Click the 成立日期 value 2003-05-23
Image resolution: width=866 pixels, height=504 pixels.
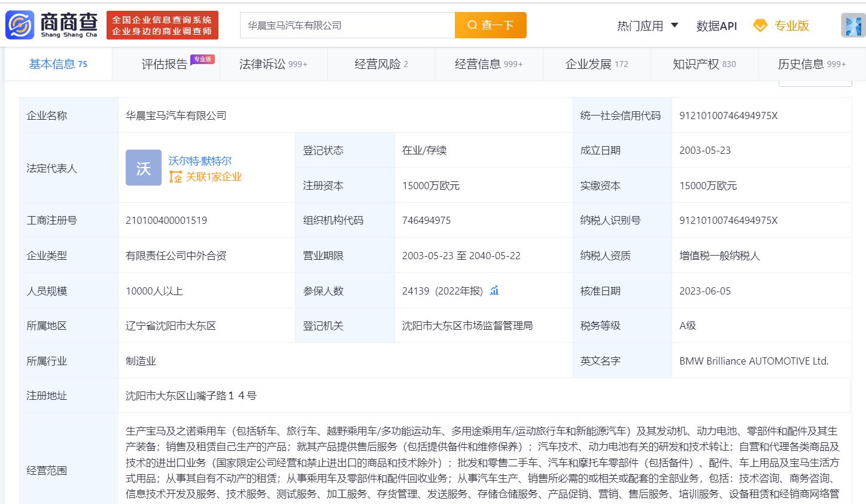pyautogui.click(x=705, y=150)
